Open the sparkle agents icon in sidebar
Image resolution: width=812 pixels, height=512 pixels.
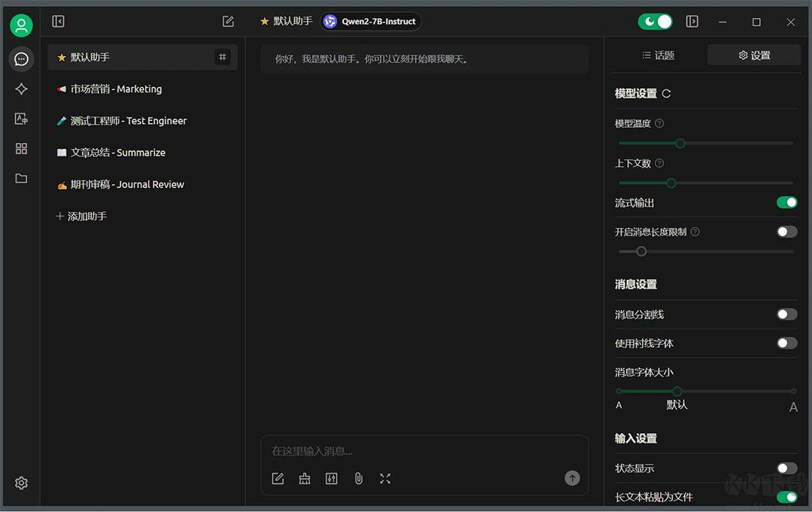21,89
